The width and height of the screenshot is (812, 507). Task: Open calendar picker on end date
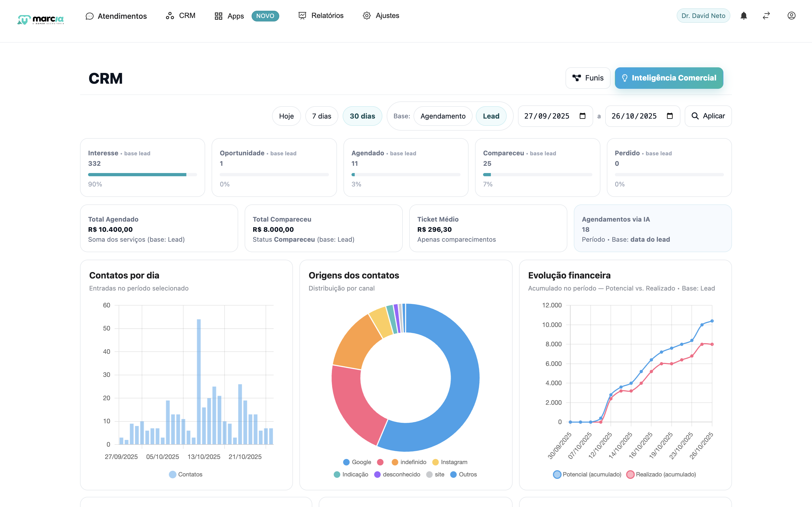pyautogui.click(x=670, y=116)
